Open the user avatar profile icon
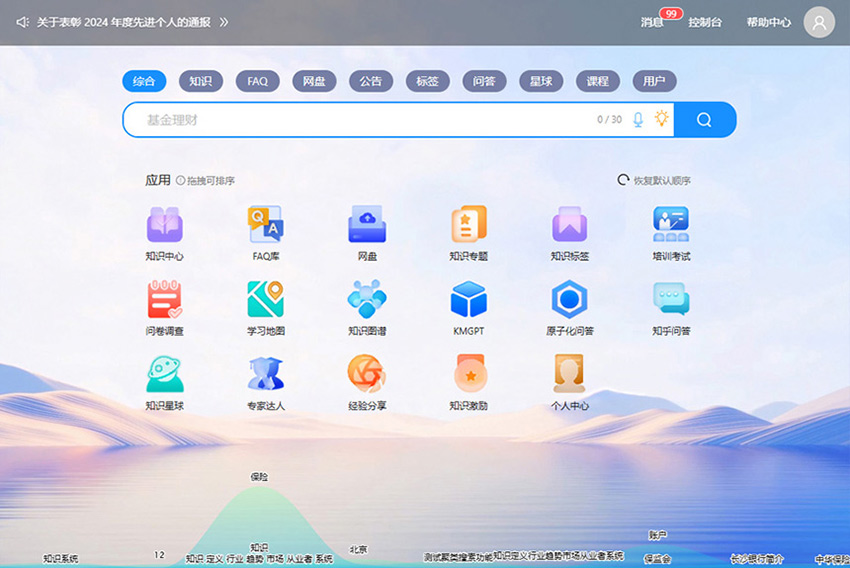850x568 pixels. 819,22
